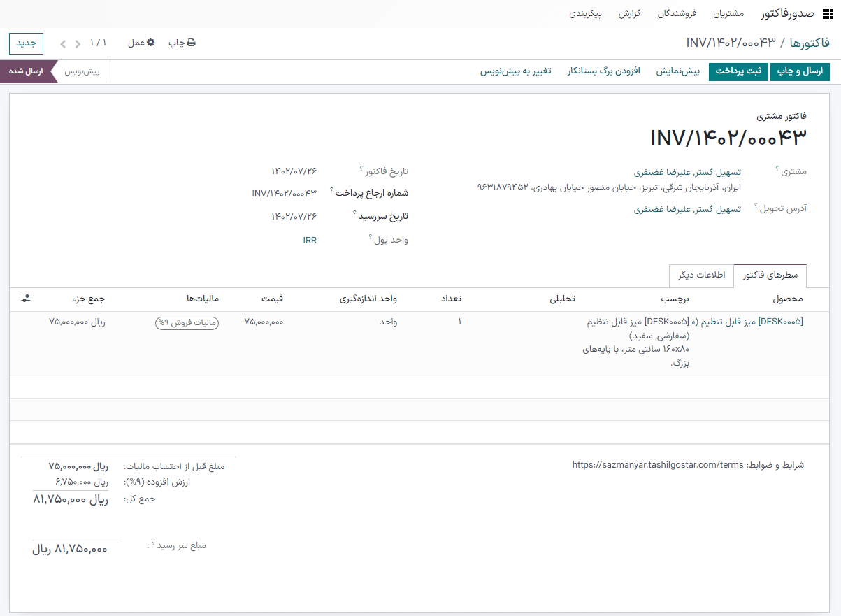The image size is (841, 616).
Task: Select the پیش‌نویس status stage
Action: coord(82,72)
